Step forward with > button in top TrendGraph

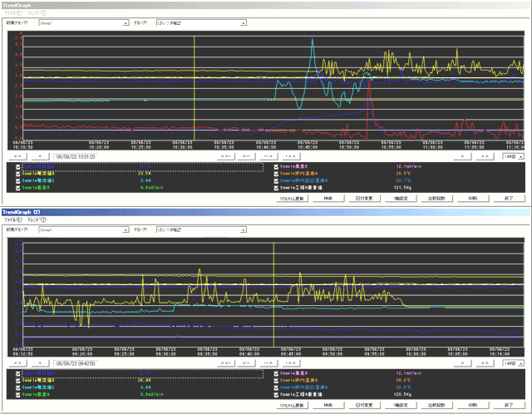pos(462,156)
